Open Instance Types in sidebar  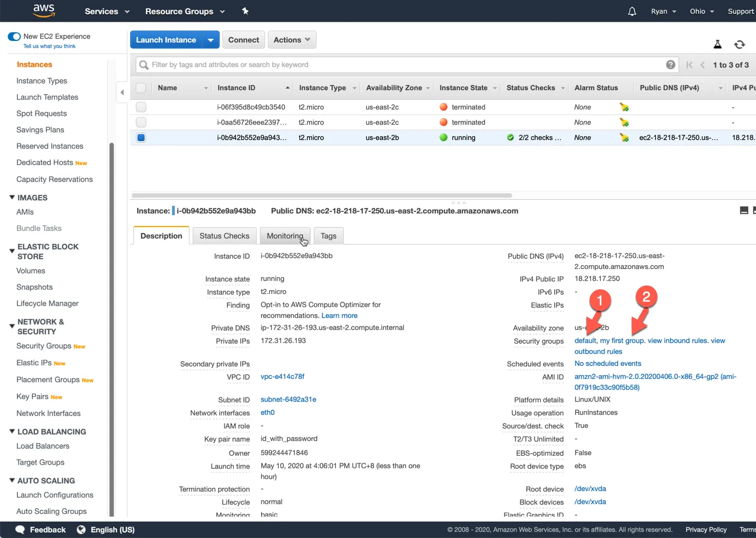42,81
